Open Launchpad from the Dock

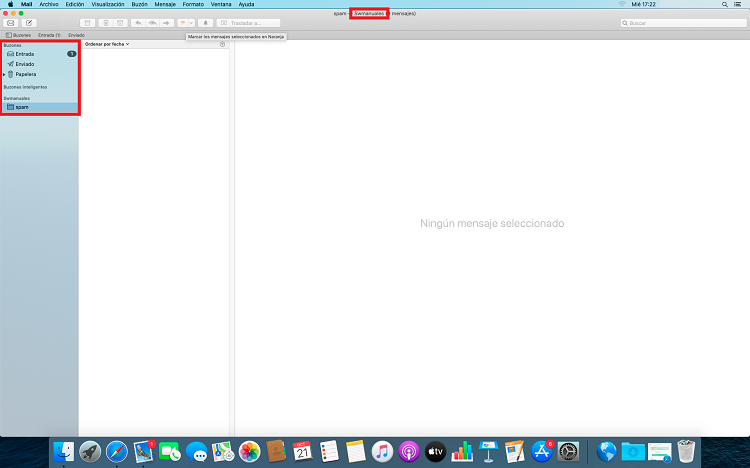pyautogui.click(x=90, y=451)
